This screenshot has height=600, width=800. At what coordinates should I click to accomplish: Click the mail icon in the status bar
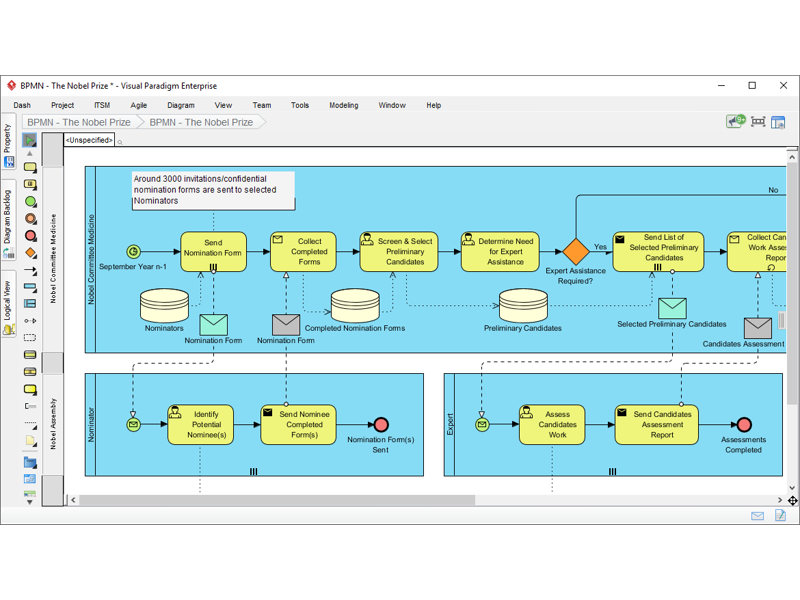(x=758, y=516)
